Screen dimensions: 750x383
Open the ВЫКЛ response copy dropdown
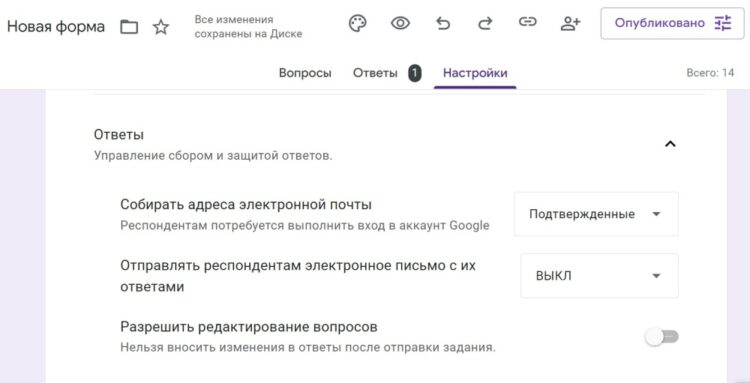tap(599, 275)
